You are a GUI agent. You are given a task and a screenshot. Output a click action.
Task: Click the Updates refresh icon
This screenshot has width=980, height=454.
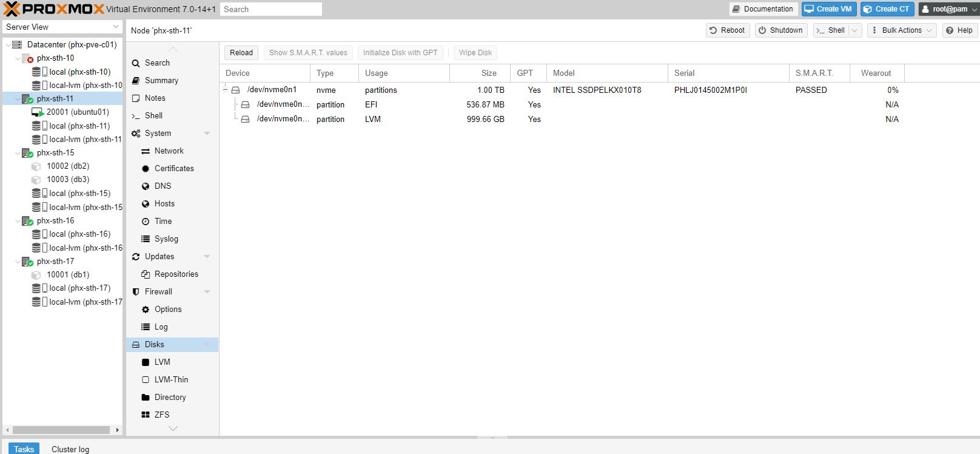[x=136, y=257]
